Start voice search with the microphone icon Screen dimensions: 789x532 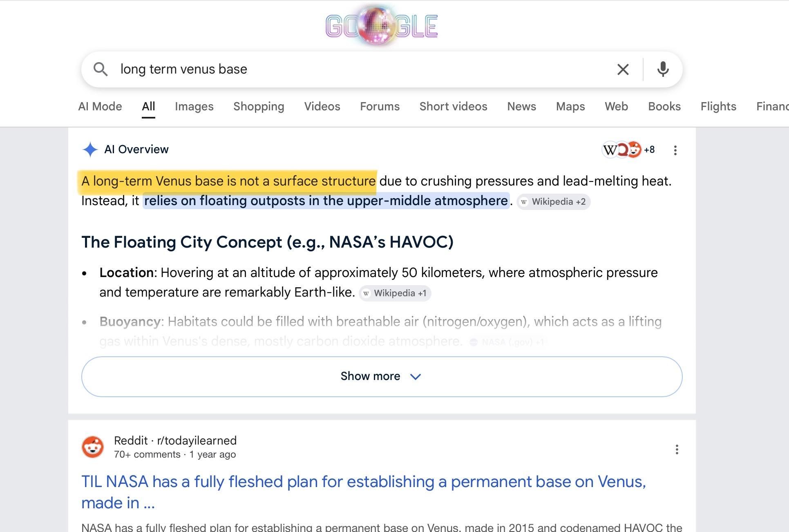(x=663, y=69)
